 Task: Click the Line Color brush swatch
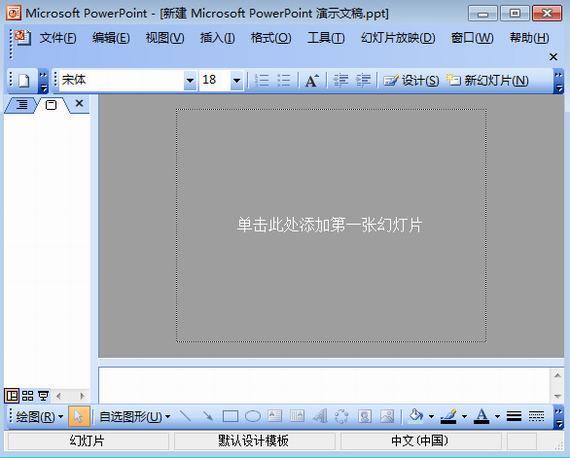[x=449, y=416]
